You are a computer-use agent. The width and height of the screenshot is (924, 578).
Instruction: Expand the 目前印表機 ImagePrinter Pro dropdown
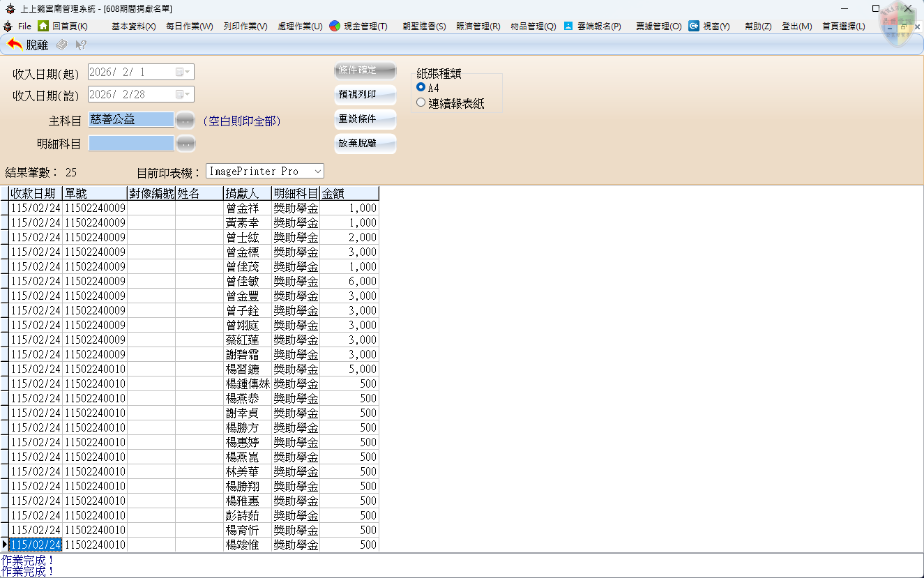[x=317, y=171]
